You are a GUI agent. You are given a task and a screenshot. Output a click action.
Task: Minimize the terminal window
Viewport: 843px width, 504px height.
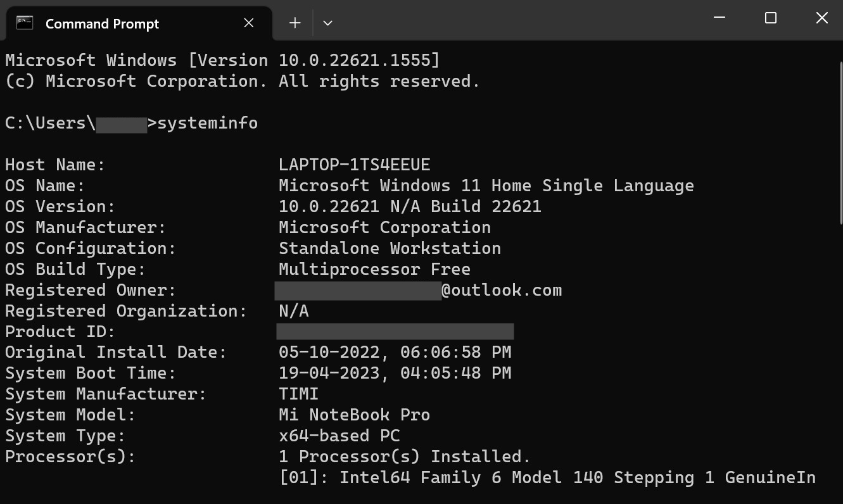pyautogui.click(x=719, y=18)
